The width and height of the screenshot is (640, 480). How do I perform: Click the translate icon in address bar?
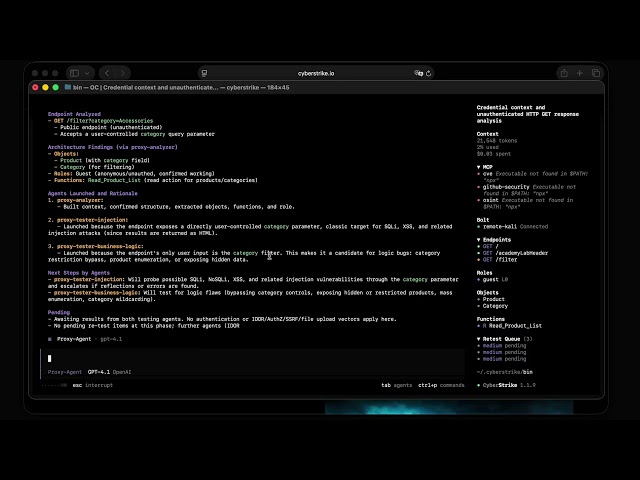(418, 73)
